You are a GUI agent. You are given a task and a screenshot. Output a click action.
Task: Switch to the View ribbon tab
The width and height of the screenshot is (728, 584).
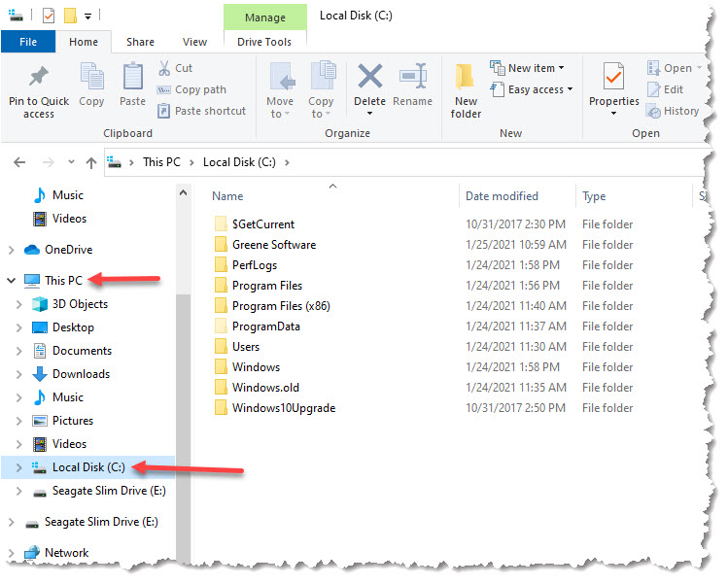[194, 42]
